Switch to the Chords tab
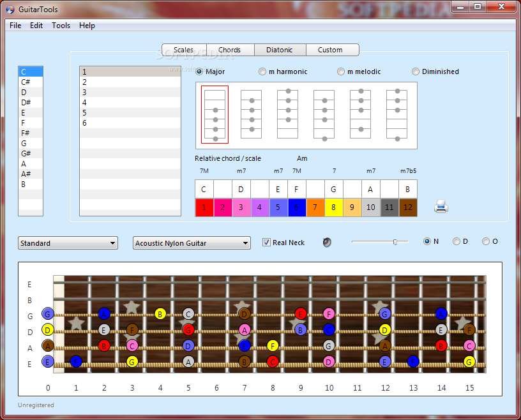 (230, 50)
